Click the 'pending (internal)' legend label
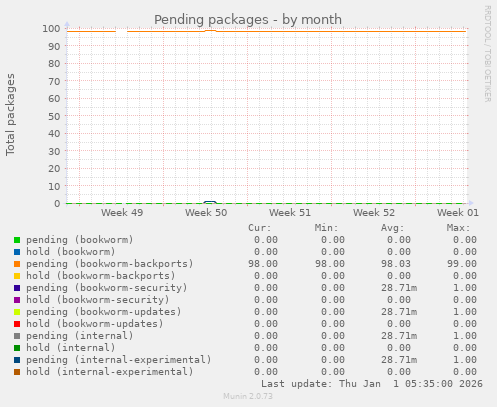497x407 pixels. tap(80, 336)
